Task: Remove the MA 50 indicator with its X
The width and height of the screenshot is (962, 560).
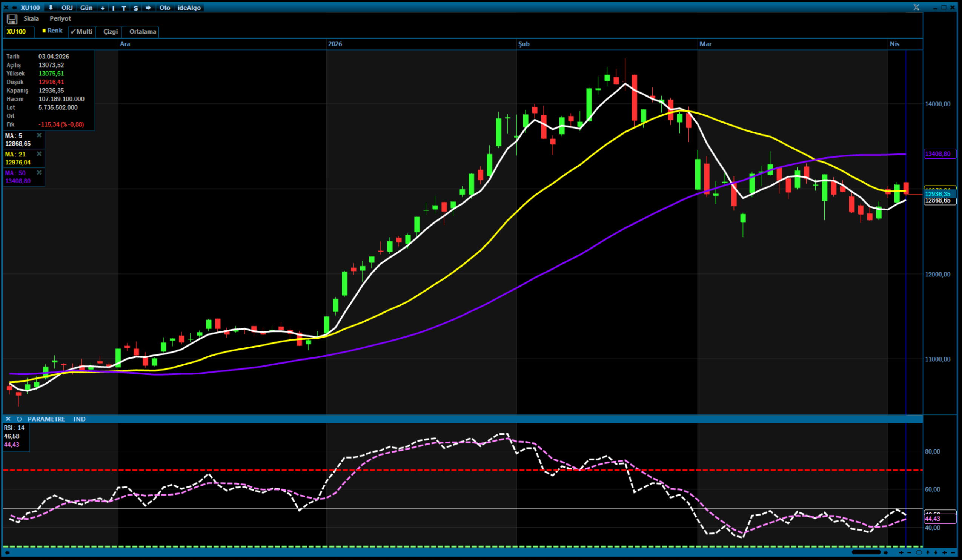Action: pyautogui.click(x=39, y=173)
